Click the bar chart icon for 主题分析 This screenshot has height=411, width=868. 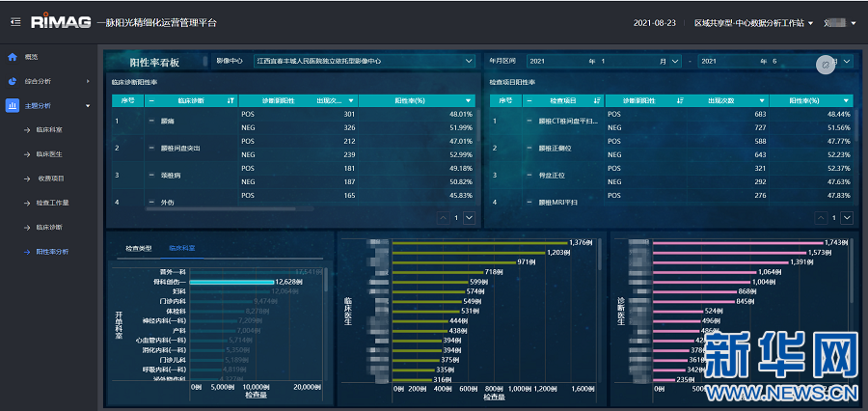[12, 105]
